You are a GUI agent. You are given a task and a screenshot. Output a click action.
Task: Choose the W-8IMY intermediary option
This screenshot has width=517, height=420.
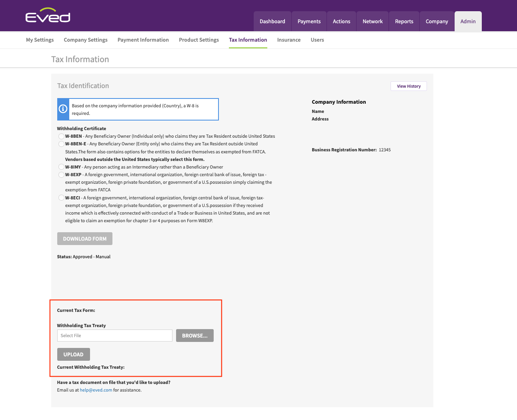pyautogui.click(x=61, y=167)
